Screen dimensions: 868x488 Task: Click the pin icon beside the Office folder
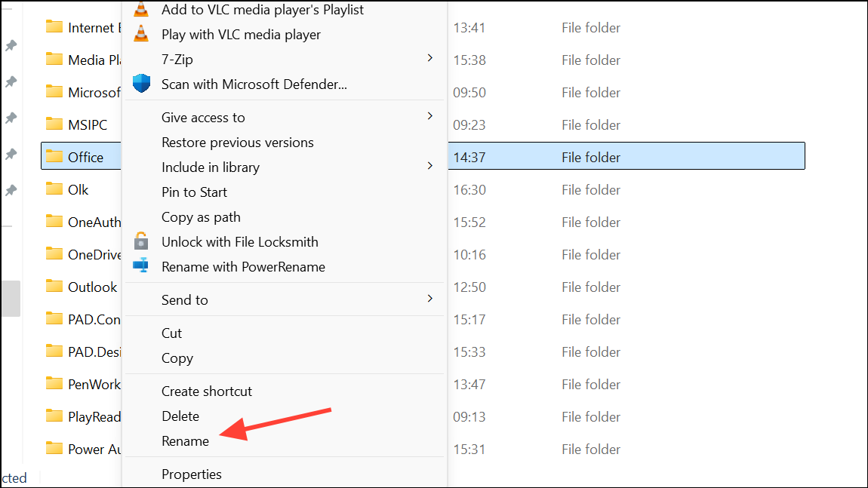pyautogui.click(x=11, y=155)
